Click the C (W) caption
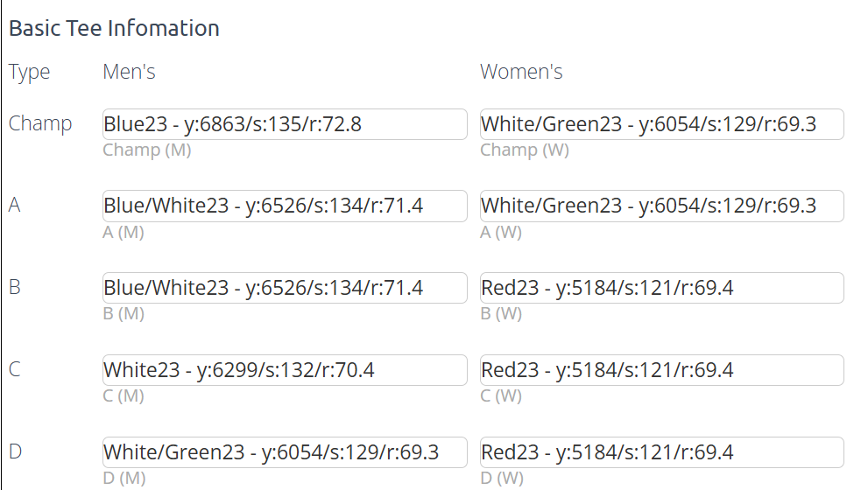The height and width of the screenshot is (490, 868). point(501,396)
